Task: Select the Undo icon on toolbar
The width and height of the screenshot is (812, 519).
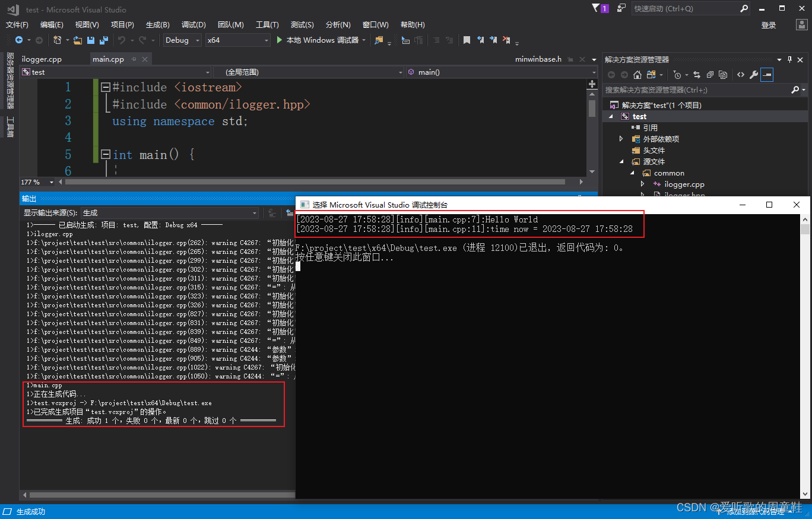Action: [122, 40]
